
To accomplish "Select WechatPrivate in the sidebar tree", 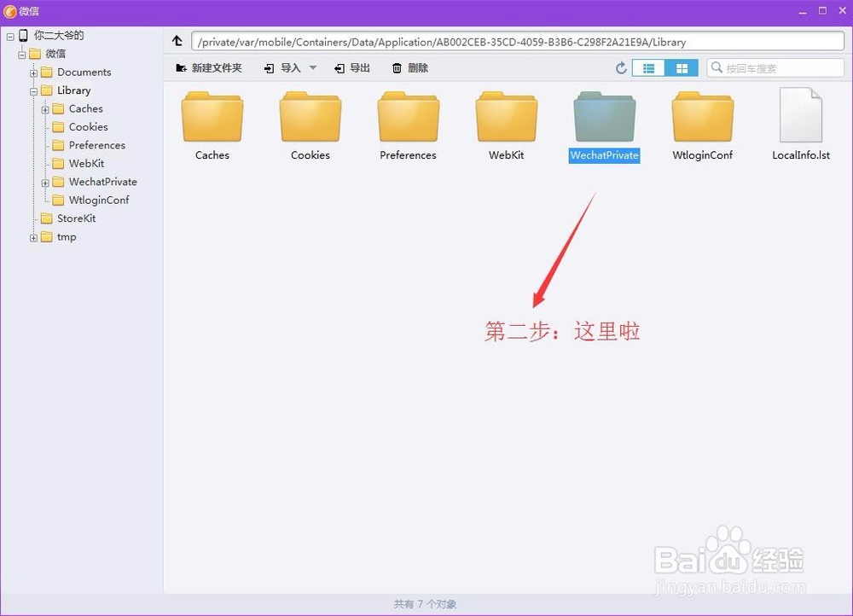I will coord(103,182).
